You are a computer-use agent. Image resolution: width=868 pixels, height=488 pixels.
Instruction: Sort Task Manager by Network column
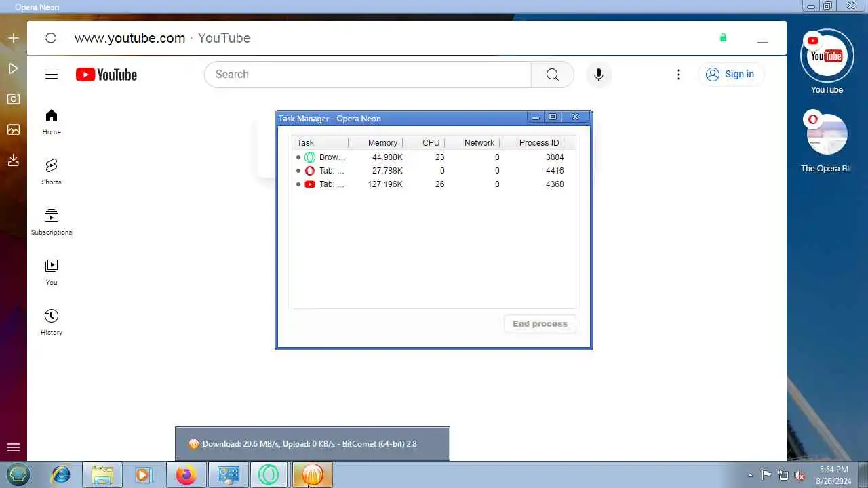click(473, 143)
